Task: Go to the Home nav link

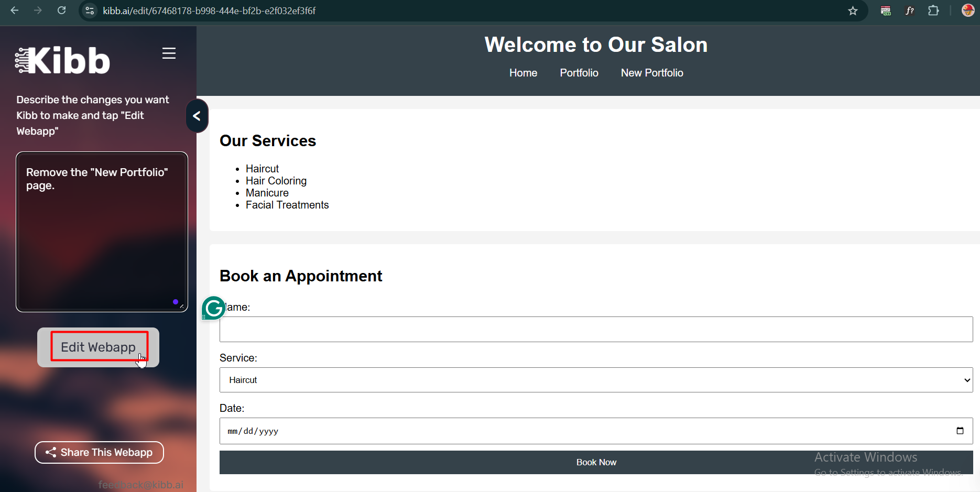Action: 523,73
